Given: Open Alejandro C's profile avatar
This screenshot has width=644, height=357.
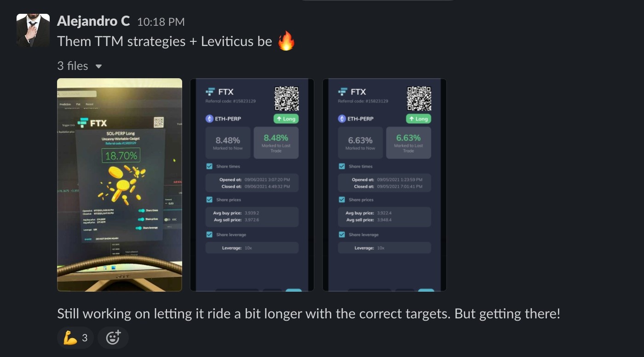Looking at the screenshot, I should (33, 30).
